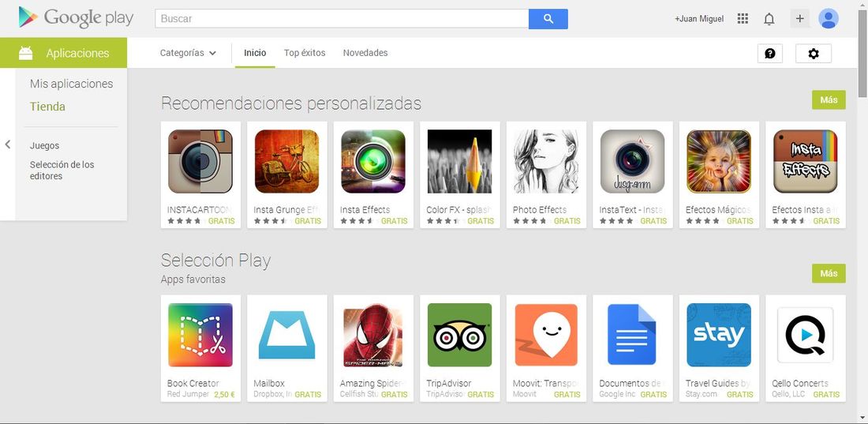This screenshot has height=424, width=868.
Task: Click Más button for Selección Play
Action: (829, 273)
